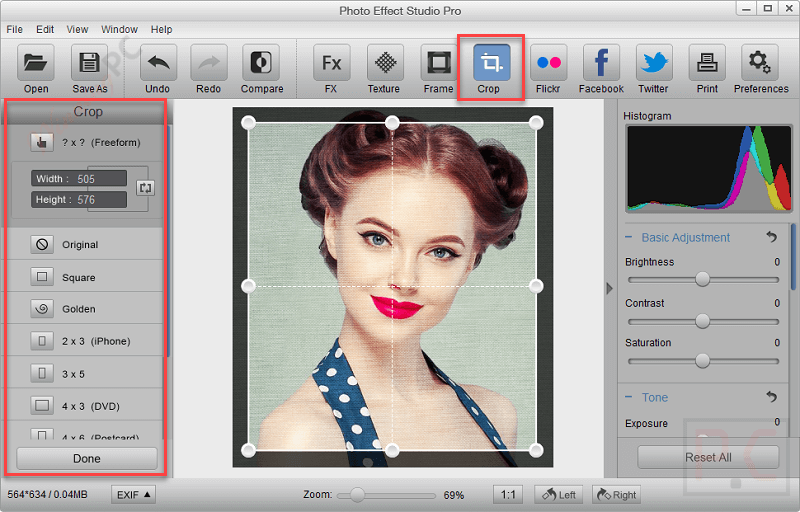Click the Height input field
This screenshot has width=800, height=512.
(x=79, y=199)
